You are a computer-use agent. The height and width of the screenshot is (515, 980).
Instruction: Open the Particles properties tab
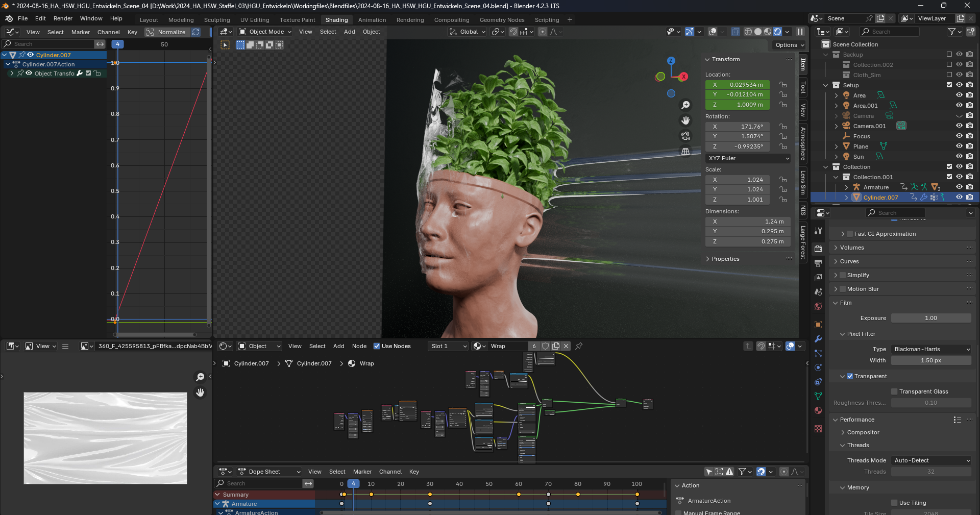pos(818,353)
